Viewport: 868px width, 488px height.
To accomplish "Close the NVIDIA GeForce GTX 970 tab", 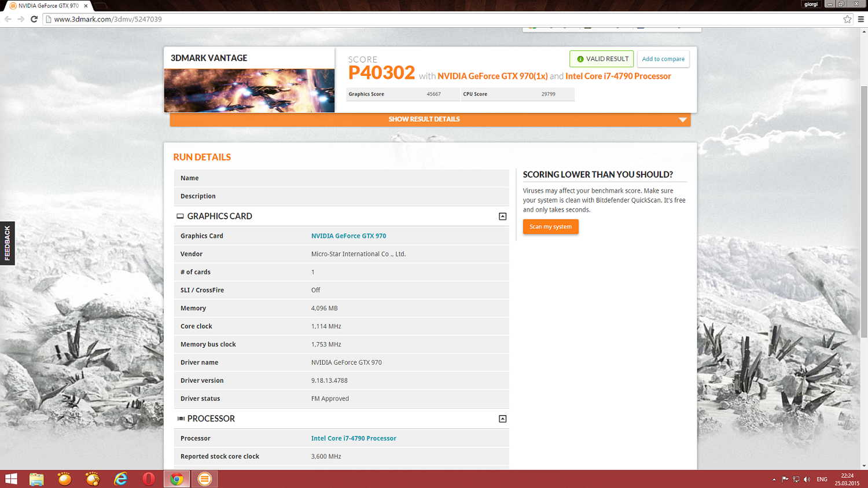I will pyautogui.click(x=86, y=6).
